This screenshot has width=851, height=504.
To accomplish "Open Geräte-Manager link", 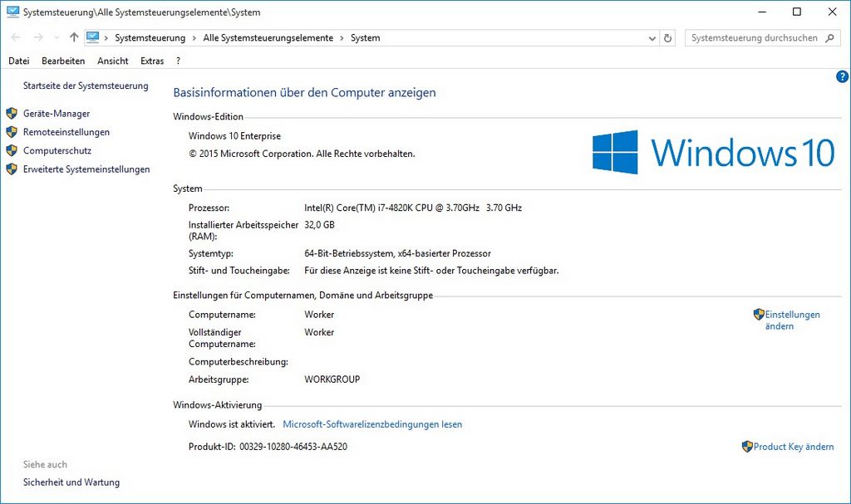I will click(57, 114).
